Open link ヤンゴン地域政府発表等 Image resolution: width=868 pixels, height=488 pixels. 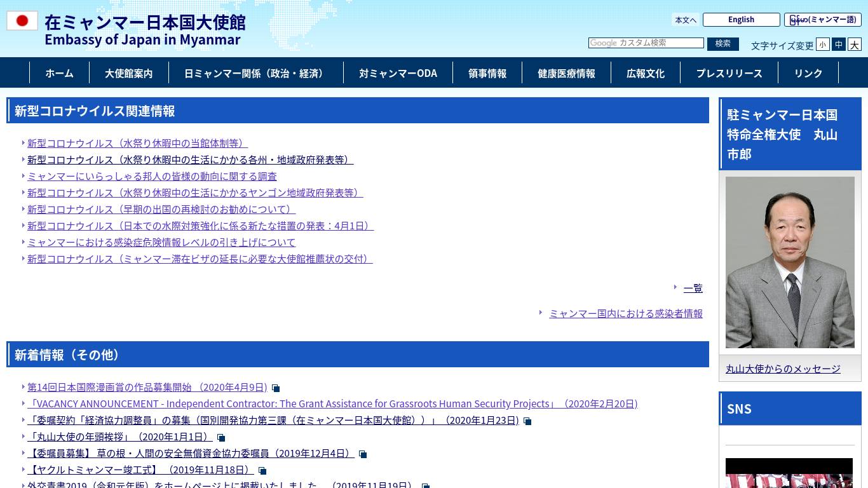coord(195,193)
